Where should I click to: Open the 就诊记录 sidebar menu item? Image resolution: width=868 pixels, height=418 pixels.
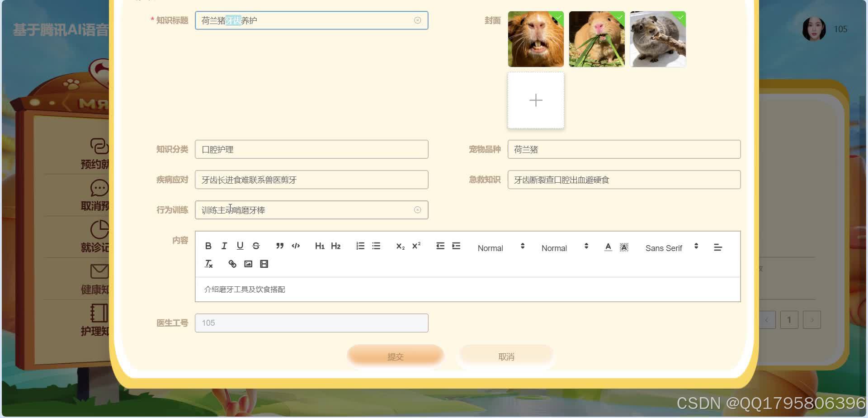click(95, 237)
